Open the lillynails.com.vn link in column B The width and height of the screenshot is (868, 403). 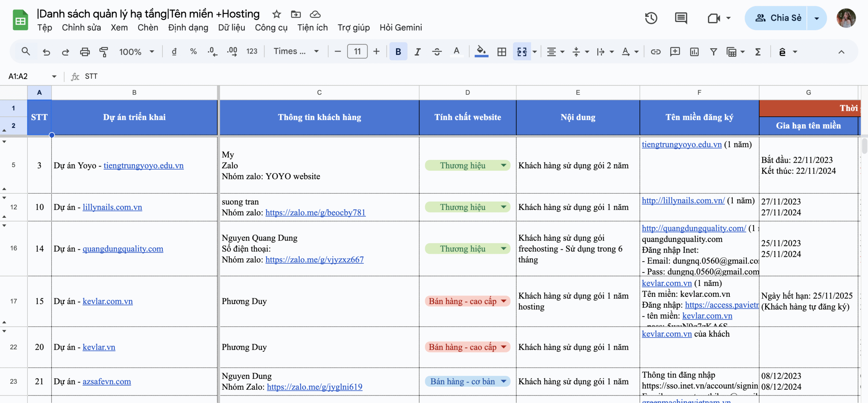(x=112, y=207)
